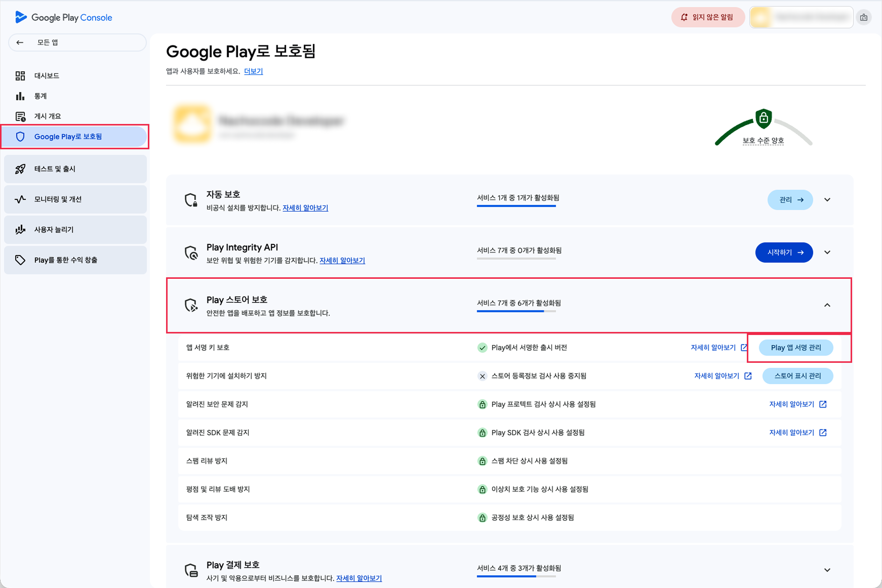The width and height of the screenshot is (882, 588).
Task: Expand the Play를 통한 수익 창출 menu group
Action: tap(75, 260)
